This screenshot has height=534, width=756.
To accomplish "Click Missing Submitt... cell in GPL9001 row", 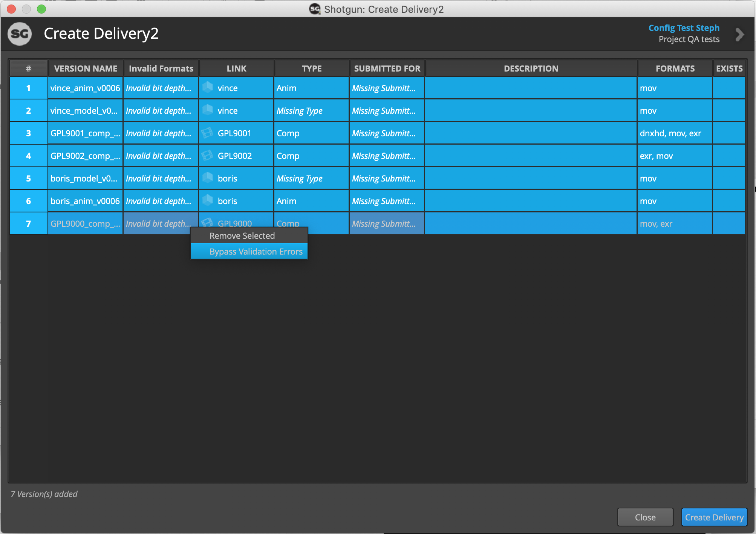I will click(x=387, y=133).
